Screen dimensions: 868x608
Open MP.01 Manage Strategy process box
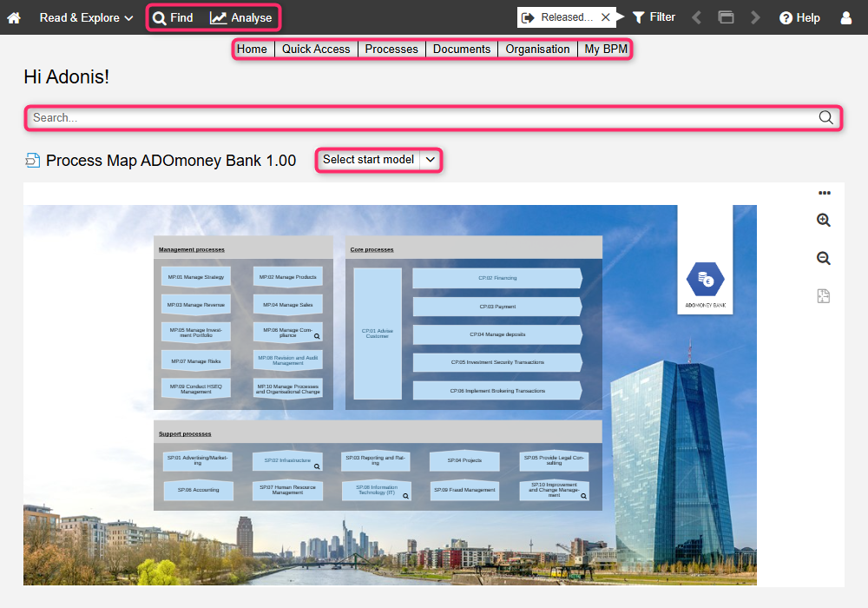pyautogui.click(x=197, y=277)
